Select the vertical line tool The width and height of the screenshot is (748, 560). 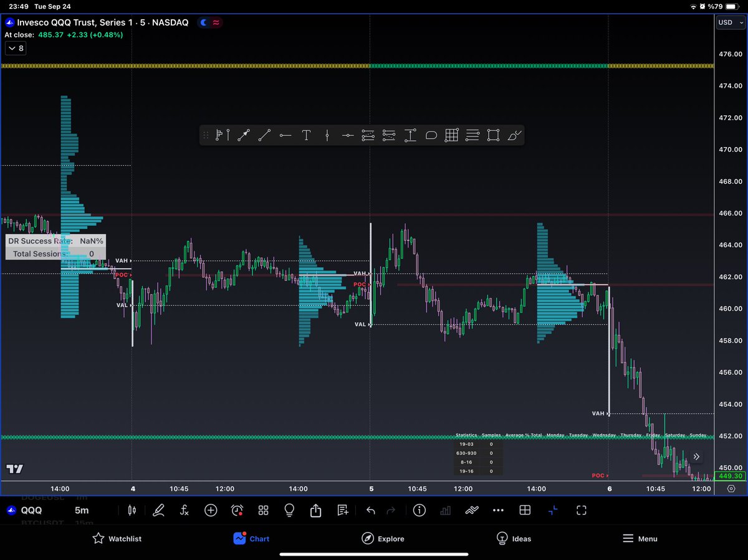pyautogui.click(x=327, y=135)
